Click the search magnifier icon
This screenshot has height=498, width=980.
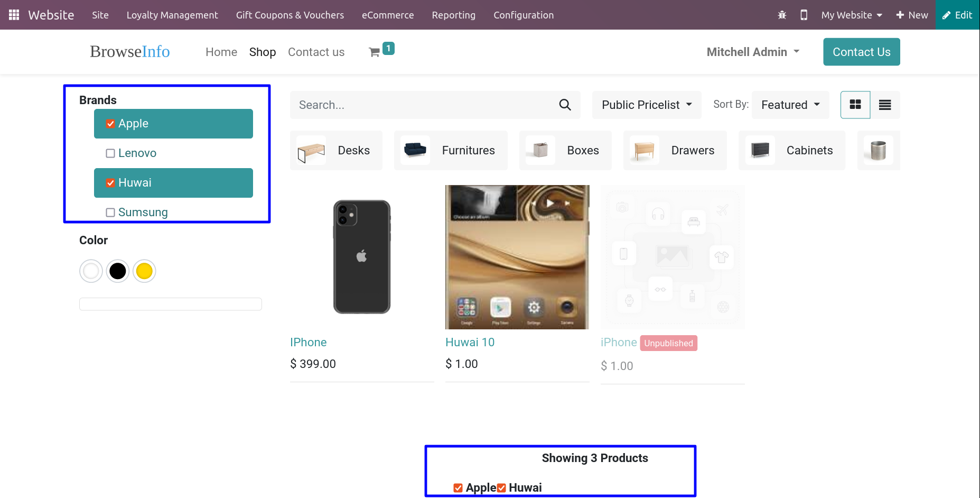click(565, 105)
